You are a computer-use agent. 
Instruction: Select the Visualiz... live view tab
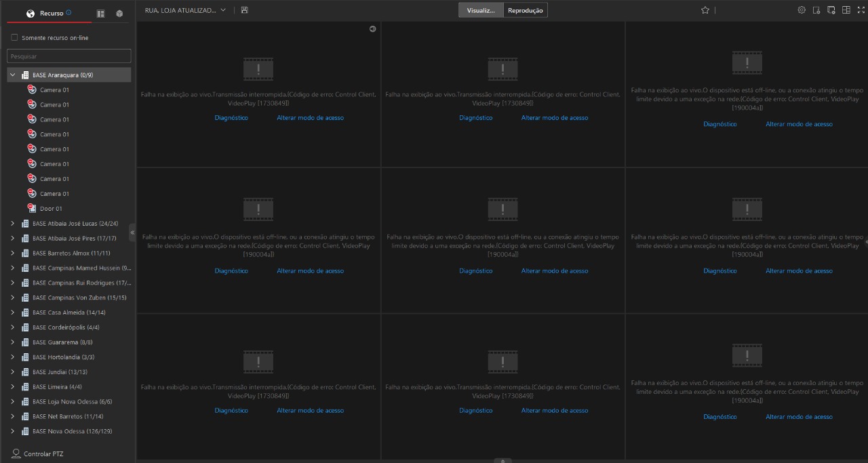click(x=481, y=10)
